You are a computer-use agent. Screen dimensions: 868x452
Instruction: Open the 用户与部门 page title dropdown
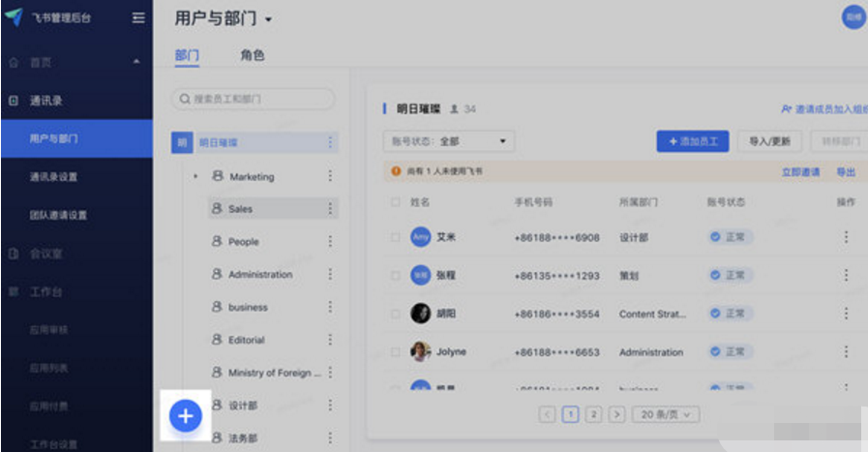(x=268, y=19)
